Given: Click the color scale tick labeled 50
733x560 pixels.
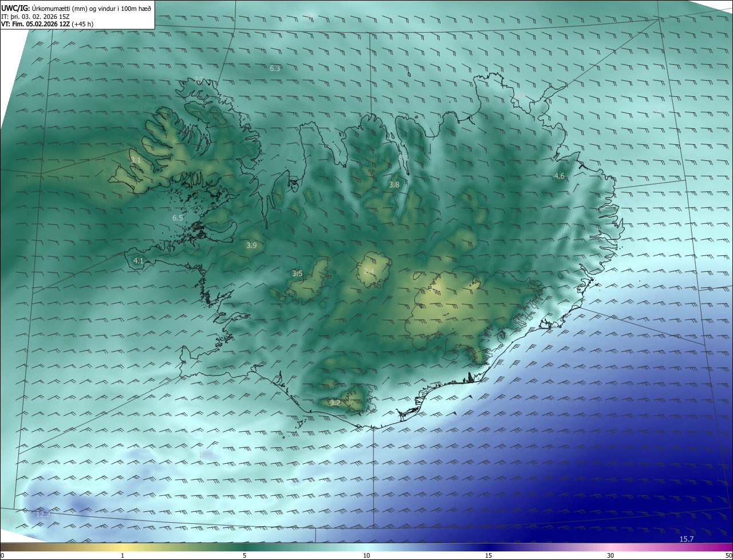Looking at the screenshot, I should tap(728, 555).
